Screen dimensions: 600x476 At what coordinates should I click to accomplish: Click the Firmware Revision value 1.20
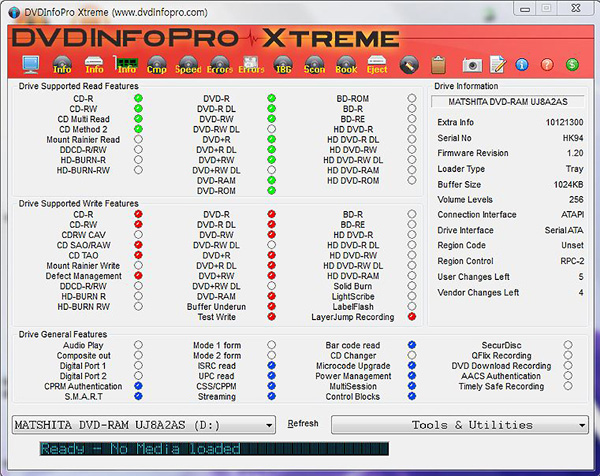[575, 153]
